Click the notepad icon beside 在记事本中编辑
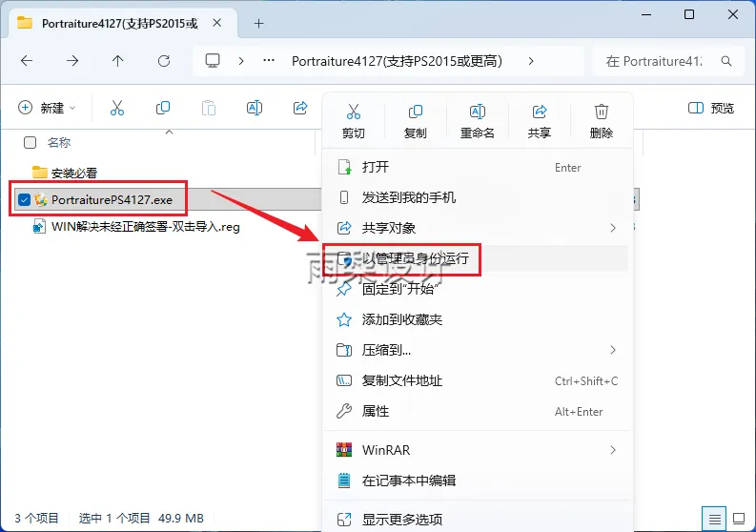The image size is (756, 532). coord(344,481)
